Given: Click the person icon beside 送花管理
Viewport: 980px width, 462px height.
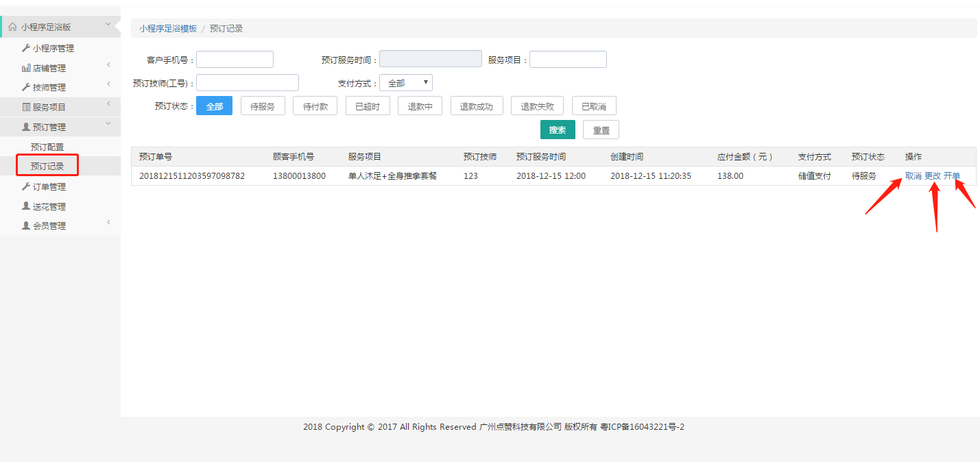Looking at the screenshot, I should pyautogui.click(x=26, y=206).
